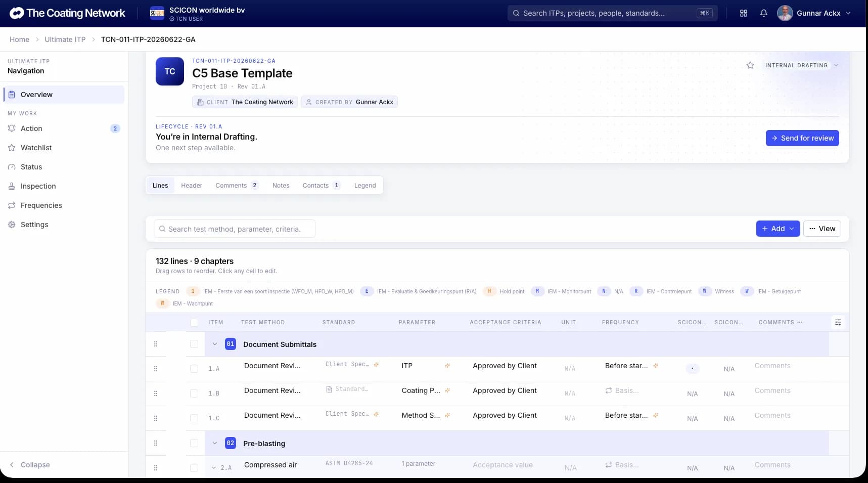The width and height of the screenshot is (868, 483).
Task: Toggle the select-all checkbox in table header
Action: [x=194, y=323]
